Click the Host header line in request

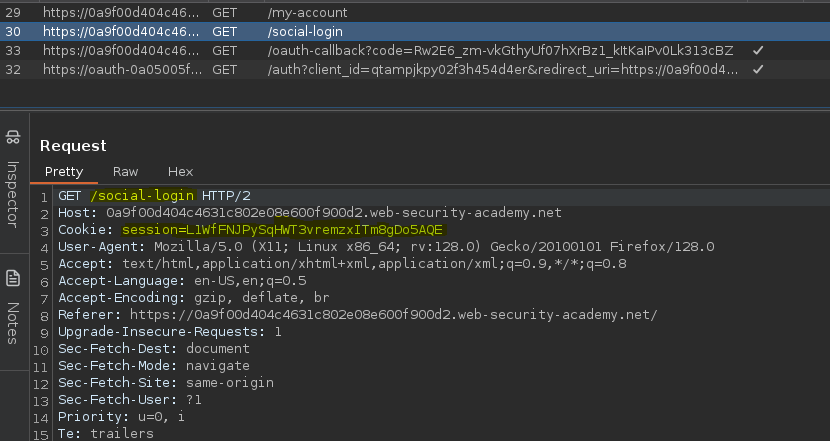point(310,213)
